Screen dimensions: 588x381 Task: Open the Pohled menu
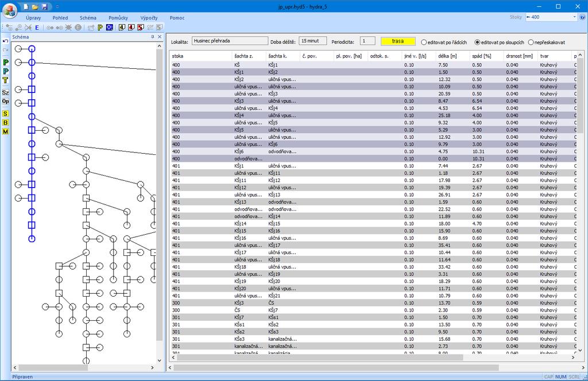coord(60,18)
